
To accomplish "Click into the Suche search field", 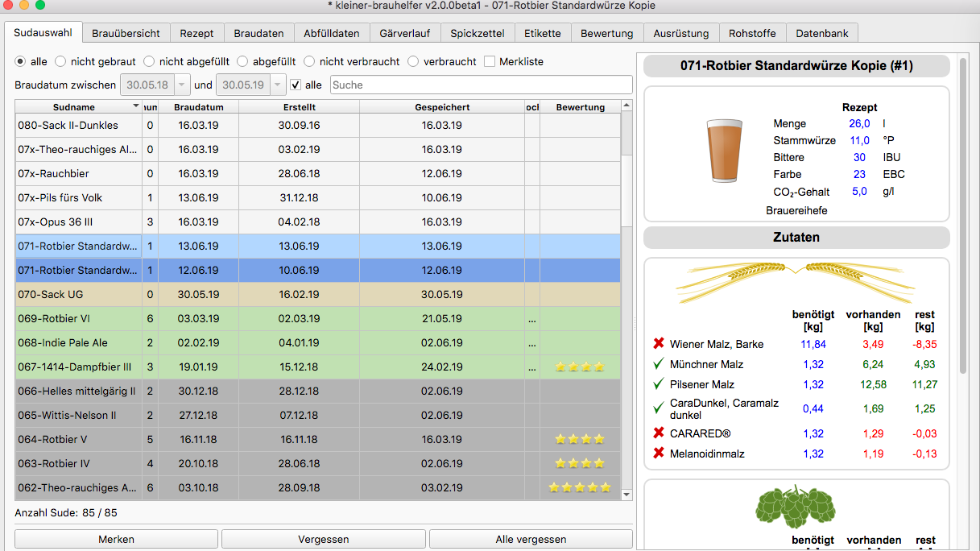I will (x=481, y=85).
